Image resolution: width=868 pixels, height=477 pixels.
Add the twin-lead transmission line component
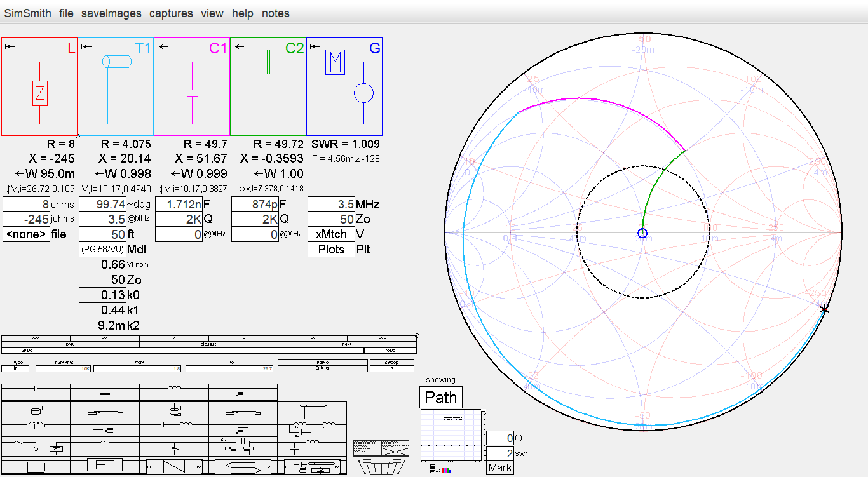[313, 410]
